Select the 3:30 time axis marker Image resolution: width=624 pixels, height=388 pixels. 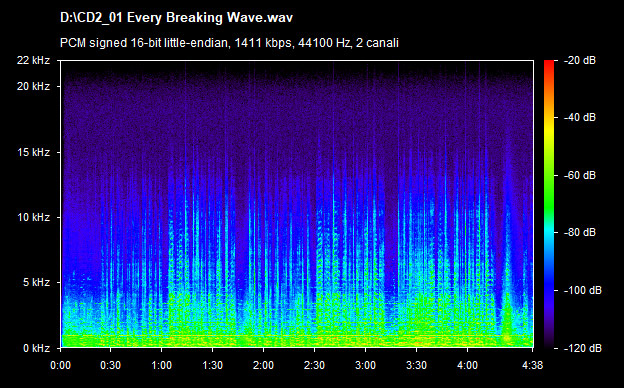[416, 365]
